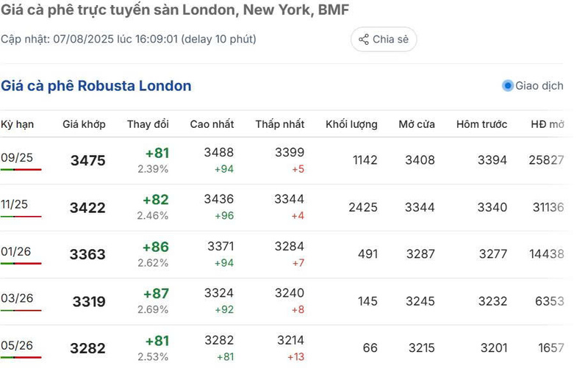This screenshot has height=368, width=588.
Task: Open the 05/26 contract term
Action: (x=17, y=345)
